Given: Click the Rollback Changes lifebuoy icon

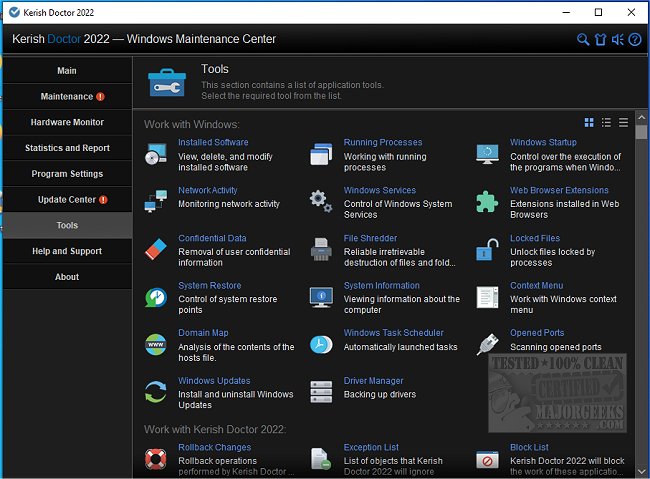Looking at the screenshot, I should point(156,458).
